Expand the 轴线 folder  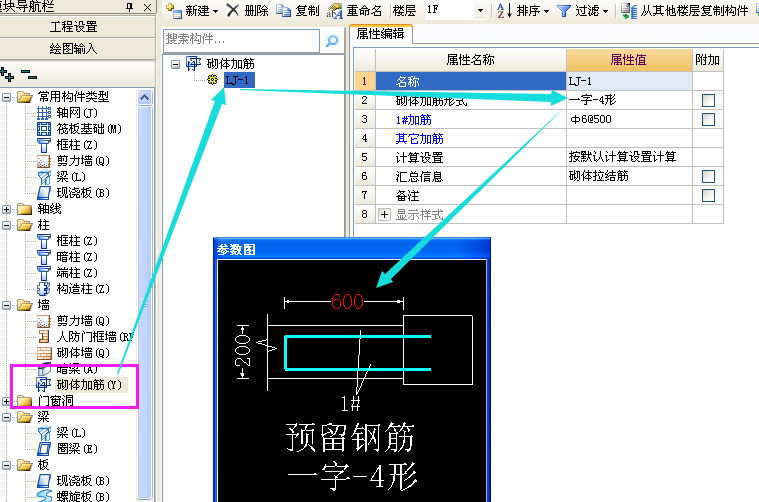pos(6,209)
